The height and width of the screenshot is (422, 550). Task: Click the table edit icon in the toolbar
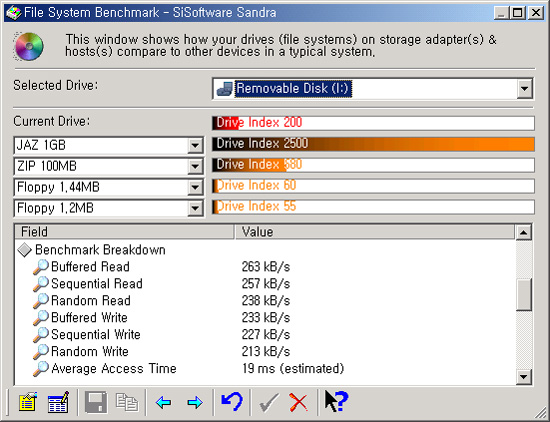click(x=58, y=402)
